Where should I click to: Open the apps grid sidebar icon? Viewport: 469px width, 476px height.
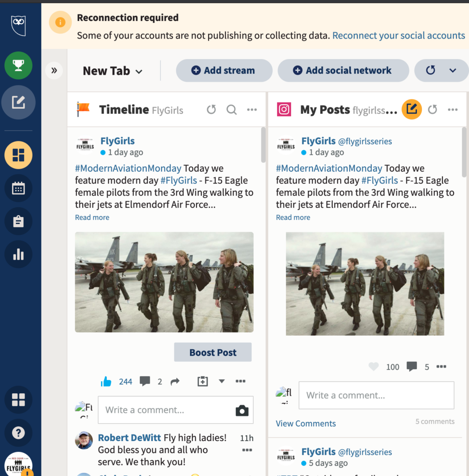(19, 399)
